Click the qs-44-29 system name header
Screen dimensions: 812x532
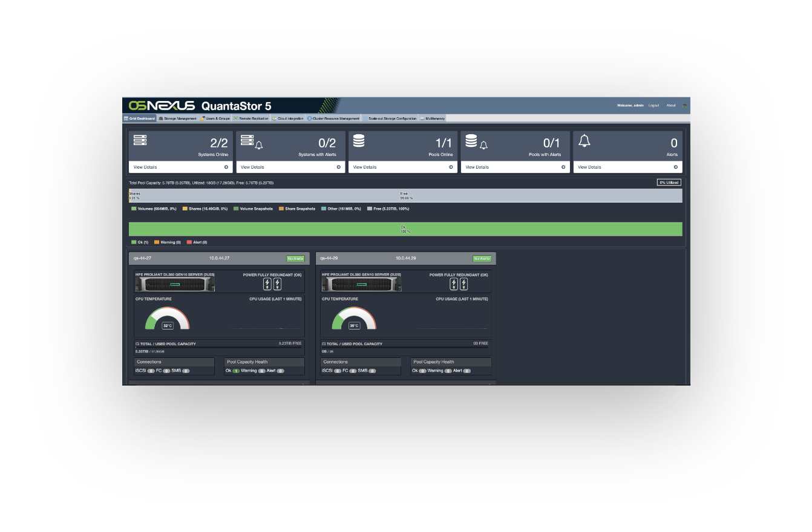[329, 258]
